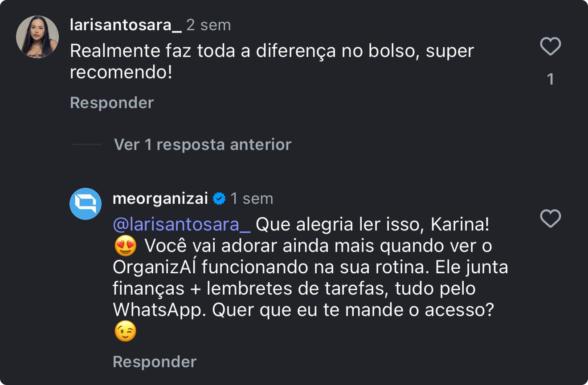Click the line beside 'Ver 1 resposta anterior'
The width and height of the screenshot is (588, 385).
click(86, 145)
